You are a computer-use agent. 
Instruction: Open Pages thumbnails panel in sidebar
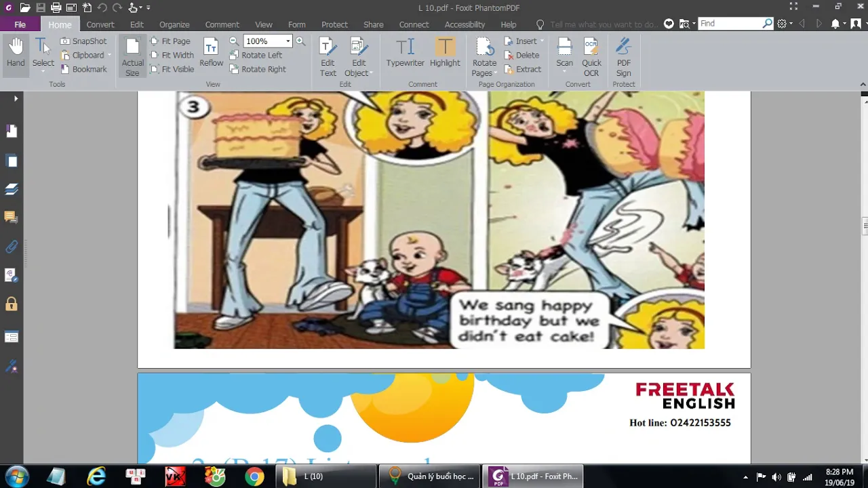click(x=12, y=161)
